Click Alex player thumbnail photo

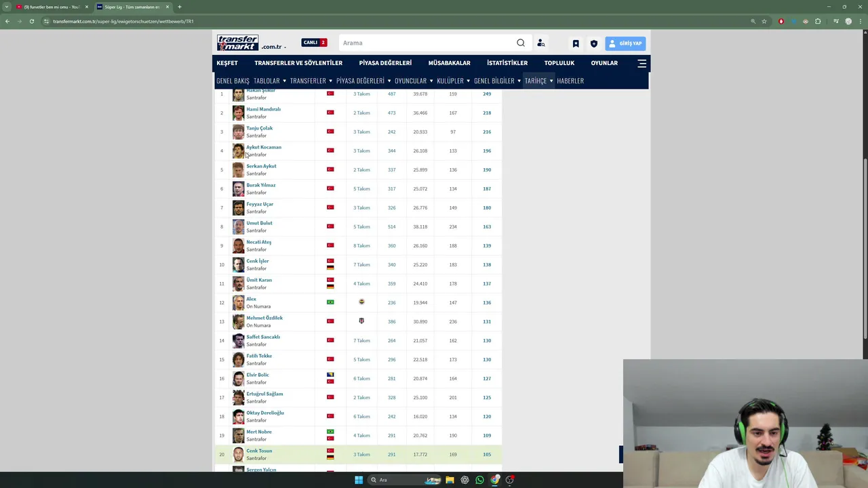point(238,302)
